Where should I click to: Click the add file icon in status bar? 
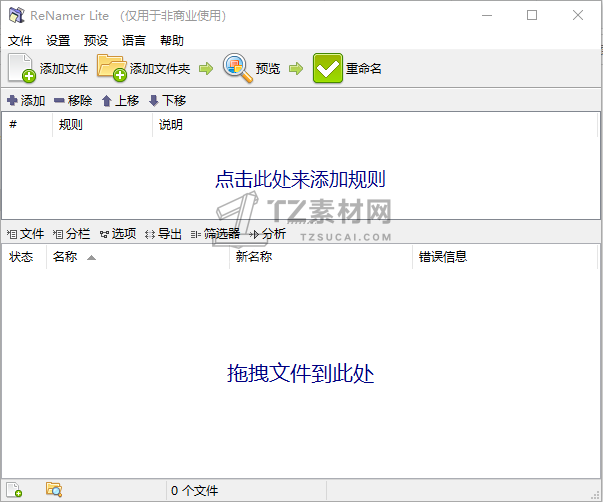coord(14,490)
